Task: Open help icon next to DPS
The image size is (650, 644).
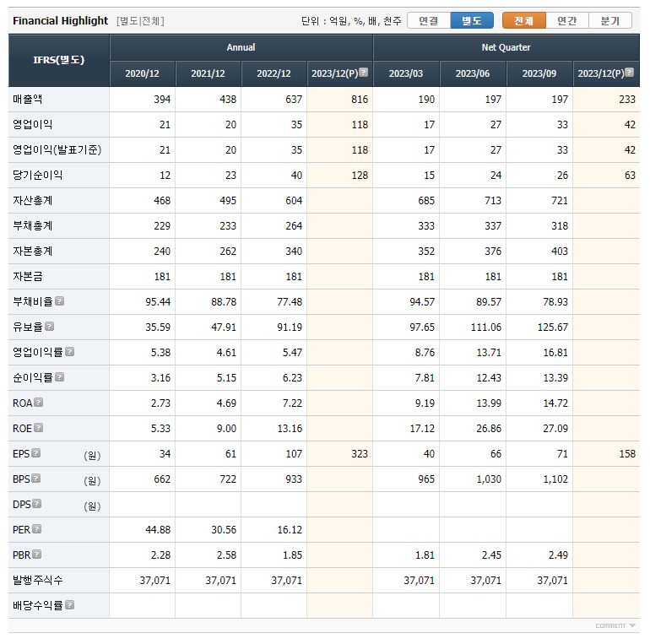Action: (x=37, y=504)
